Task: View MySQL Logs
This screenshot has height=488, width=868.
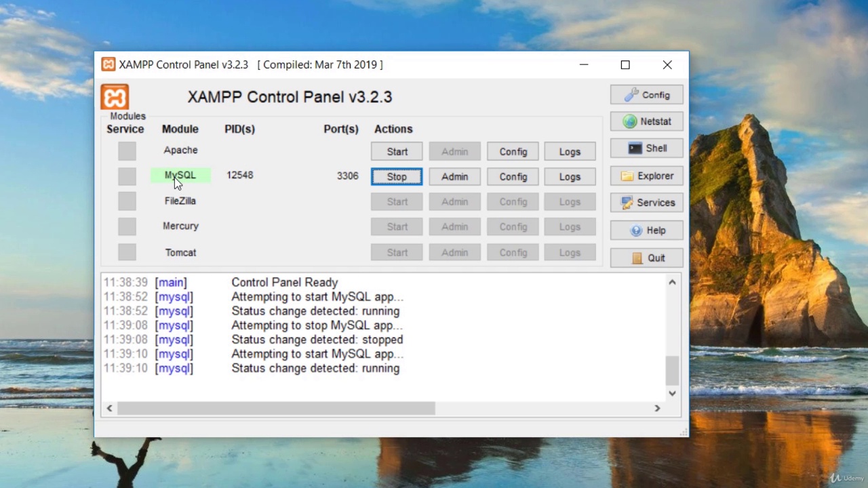Action: [570, 177]
